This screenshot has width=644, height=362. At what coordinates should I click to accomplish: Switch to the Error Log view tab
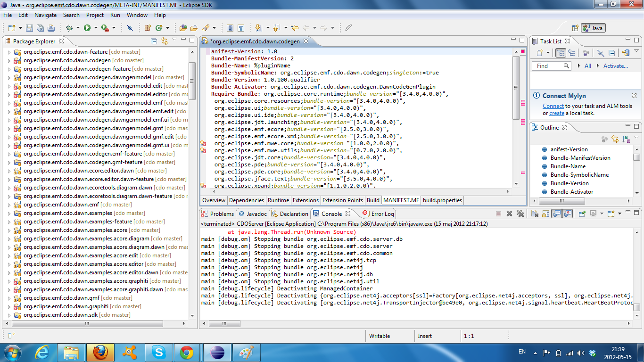(x=378, y=214)
